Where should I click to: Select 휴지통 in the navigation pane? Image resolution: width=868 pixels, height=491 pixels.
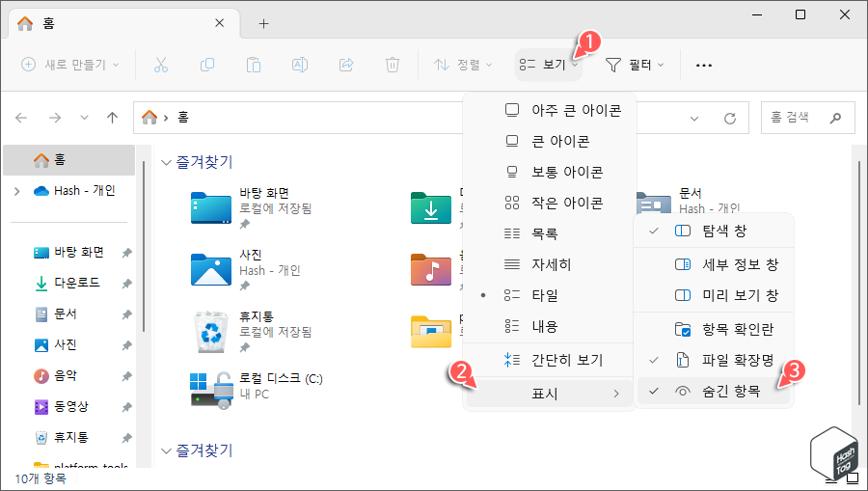click(61, 438)
